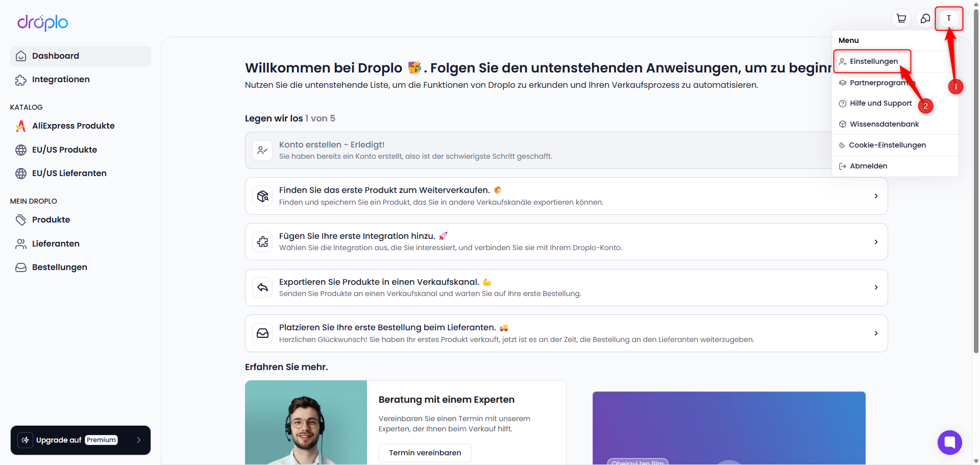
Task: Click the Hilfe und Support question icon
Action: [x=843, y=104]
